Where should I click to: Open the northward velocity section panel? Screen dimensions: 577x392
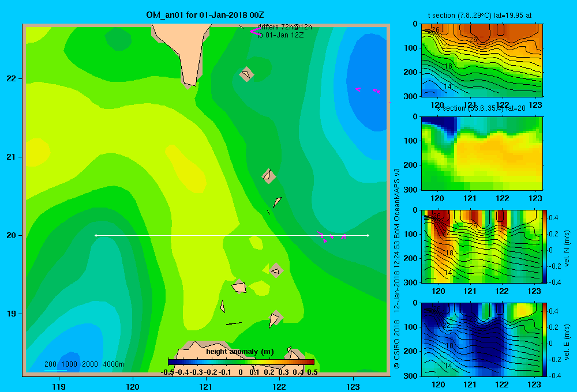482,246
